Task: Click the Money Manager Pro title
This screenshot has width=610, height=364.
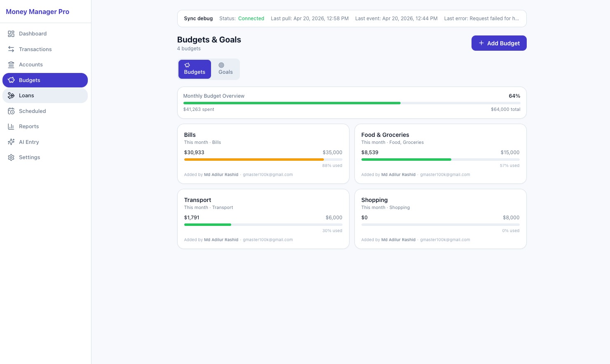Action: (38, 12)
